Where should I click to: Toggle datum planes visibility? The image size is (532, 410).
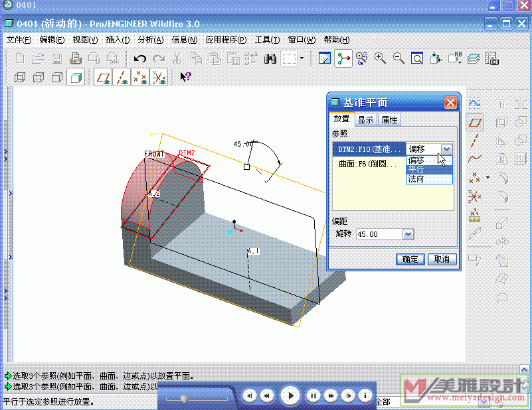pyautogui.click(x=104, y=77)
